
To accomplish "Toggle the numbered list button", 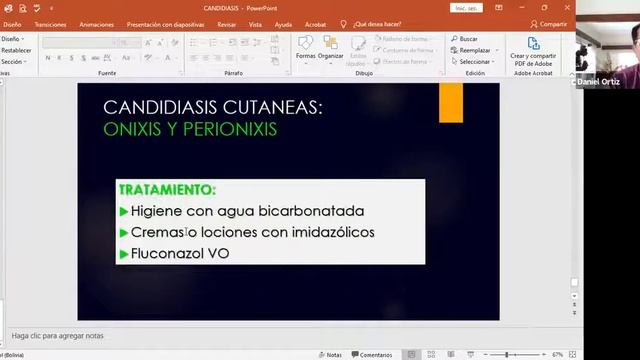I will (x=213, y=42).
